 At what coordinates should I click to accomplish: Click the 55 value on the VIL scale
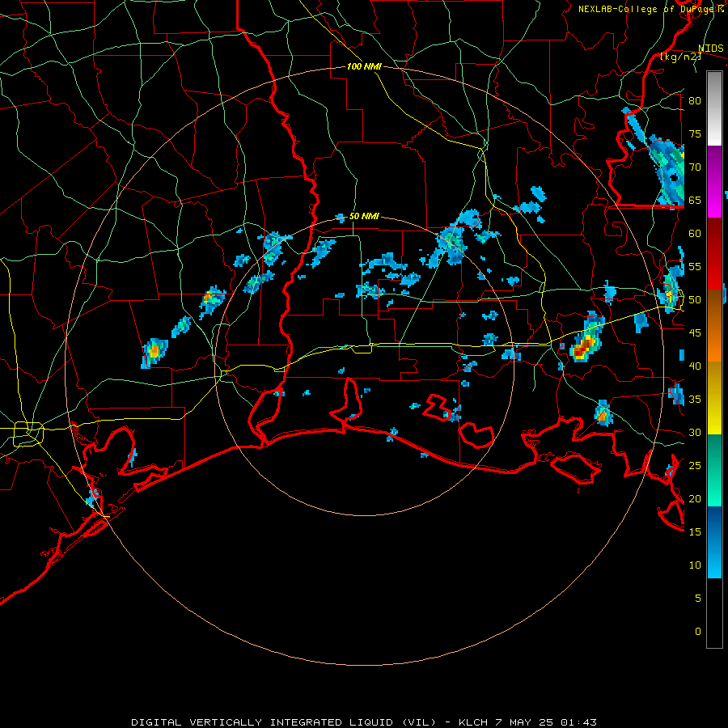pos(695,266)
